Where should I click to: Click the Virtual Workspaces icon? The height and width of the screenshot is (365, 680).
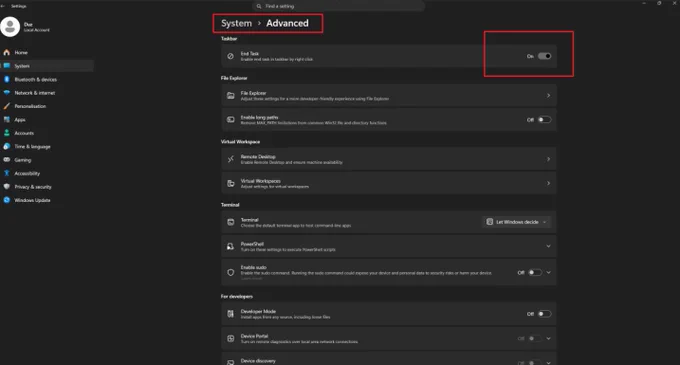click(231, 183)
